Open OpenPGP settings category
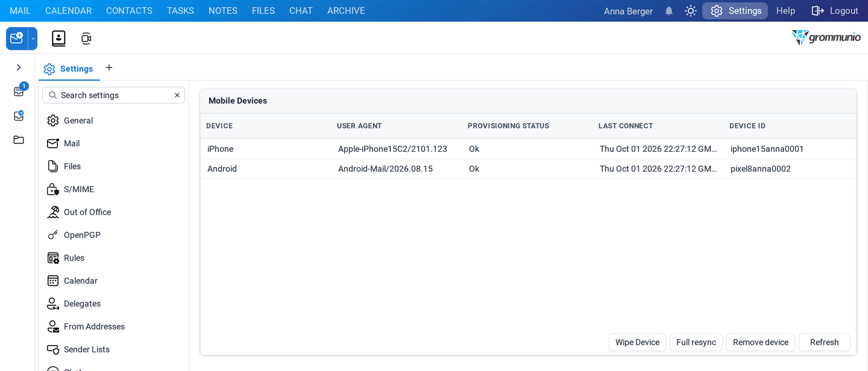 pyautogui.click(x=113, y=235)
